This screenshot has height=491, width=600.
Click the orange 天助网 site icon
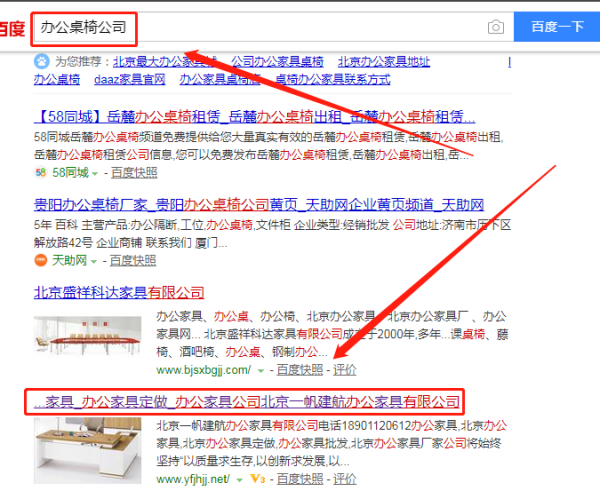pyautogui.click(x=41, y=260)
